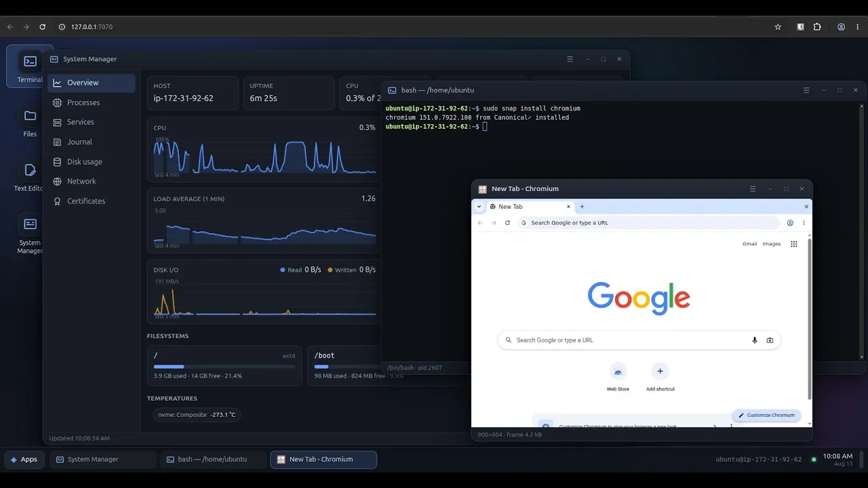Open the extensions puzzle icon
Screen dimensions: 868x488
coord(817,27)
